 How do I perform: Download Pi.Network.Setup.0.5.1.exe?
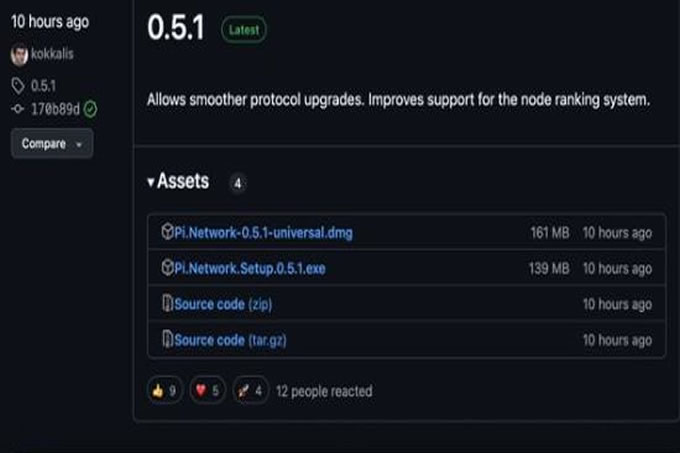pos(250,268)
